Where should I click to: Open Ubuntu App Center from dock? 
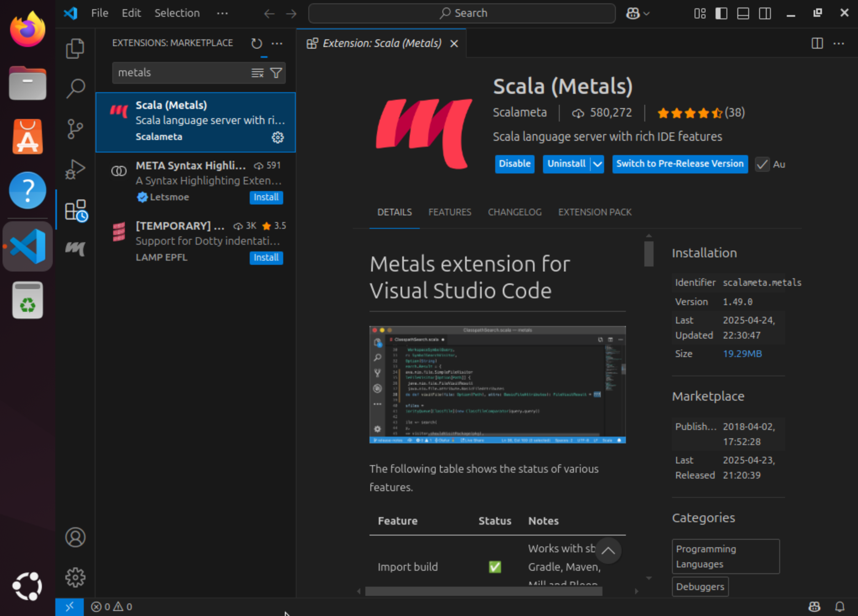[28, 137]
